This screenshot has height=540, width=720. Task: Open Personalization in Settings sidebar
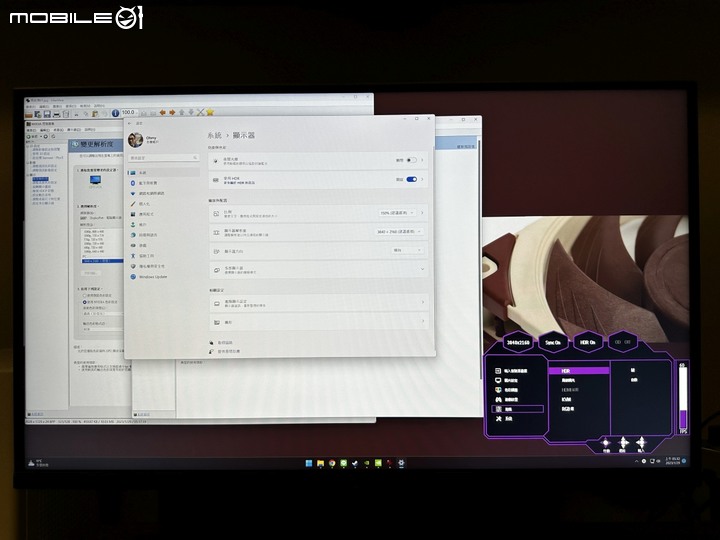163,204
